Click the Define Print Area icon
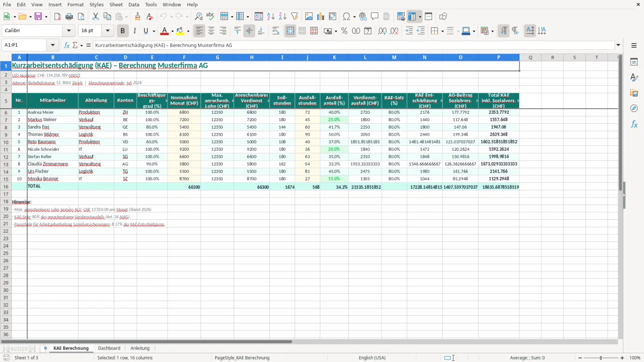 coord(401,17)
